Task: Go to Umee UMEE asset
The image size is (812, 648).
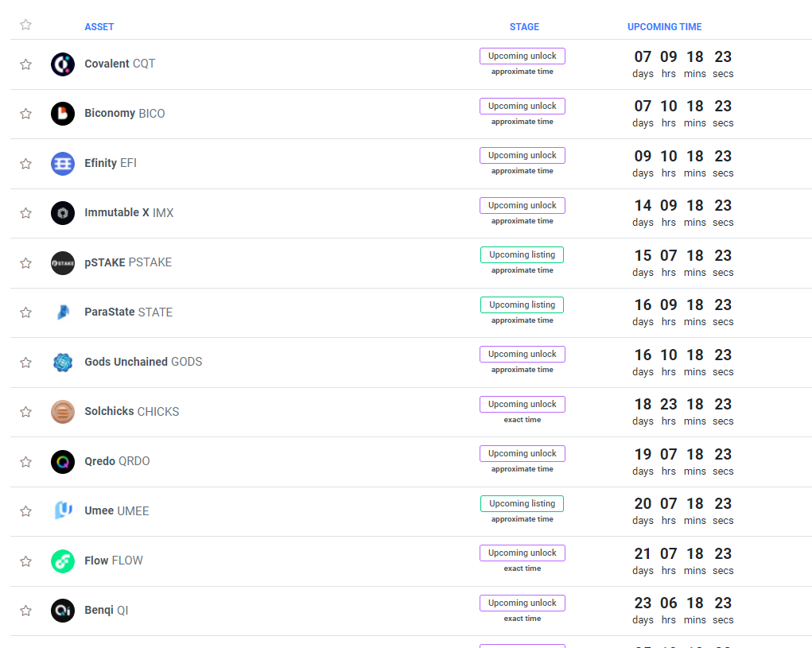Action: tap(117, 510)
